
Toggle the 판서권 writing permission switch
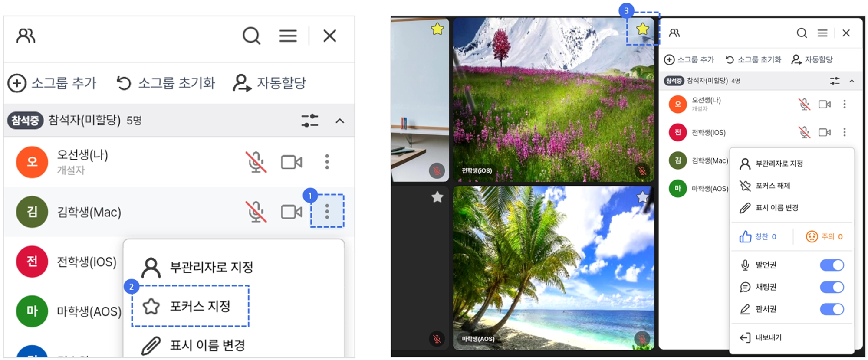pyautogui.click(x=832, y=309)
